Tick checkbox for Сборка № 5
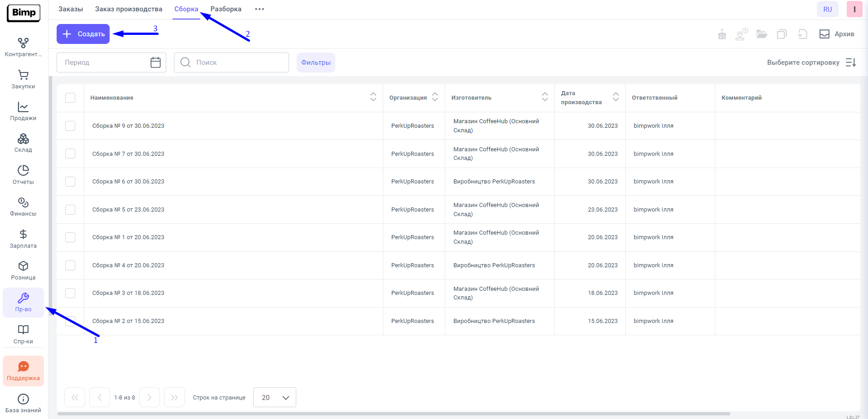This screenshot has height=419, width=868. pyautogui.click(x=70, y=210)
